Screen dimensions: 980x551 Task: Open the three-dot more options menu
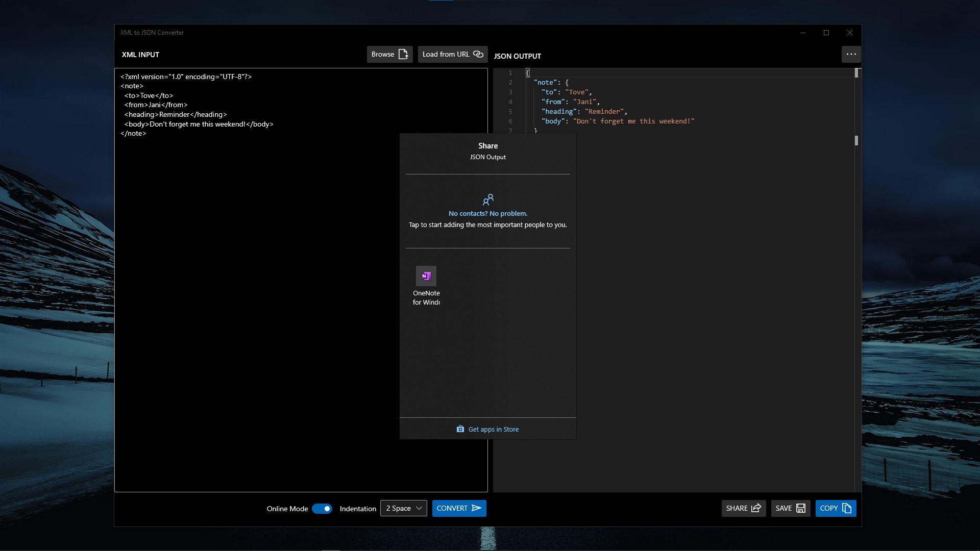click(851, 54)
